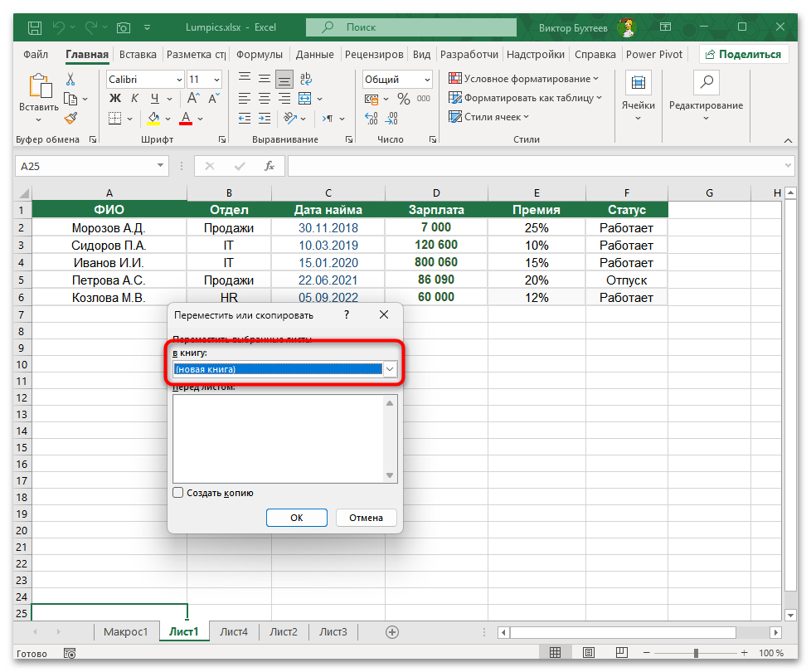Open the Лист4 sheet tab
The image size is (811, 672).
click(234, 631)
